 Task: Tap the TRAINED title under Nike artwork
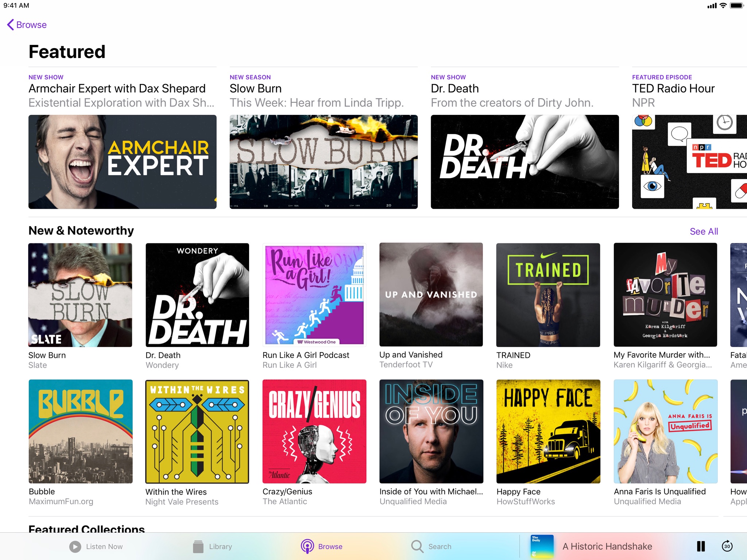(513, 355)
